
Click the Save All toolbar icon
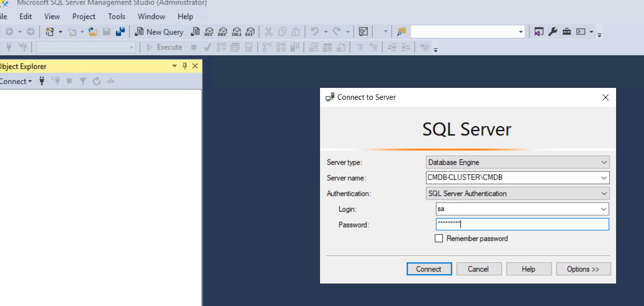pos(120,32)
